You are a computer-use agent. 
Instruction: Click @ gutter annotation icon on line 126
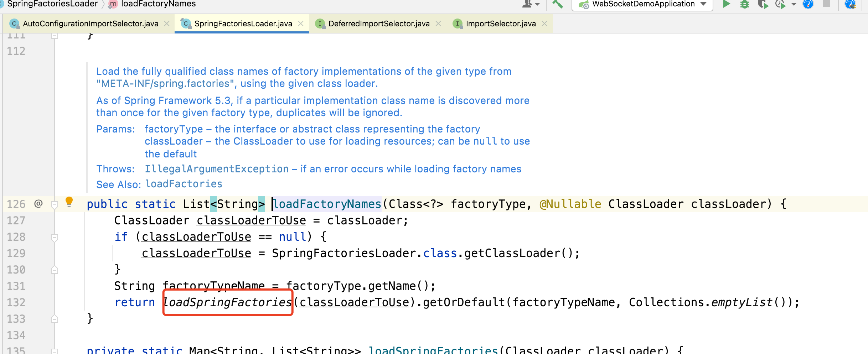tap(38, 204)
